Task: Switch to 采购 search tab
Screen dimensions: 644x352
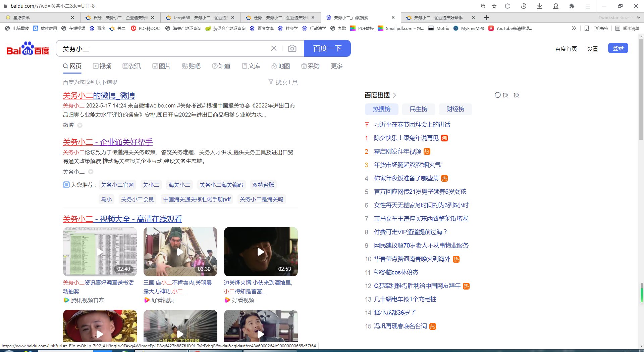Action: coord(310,66)
